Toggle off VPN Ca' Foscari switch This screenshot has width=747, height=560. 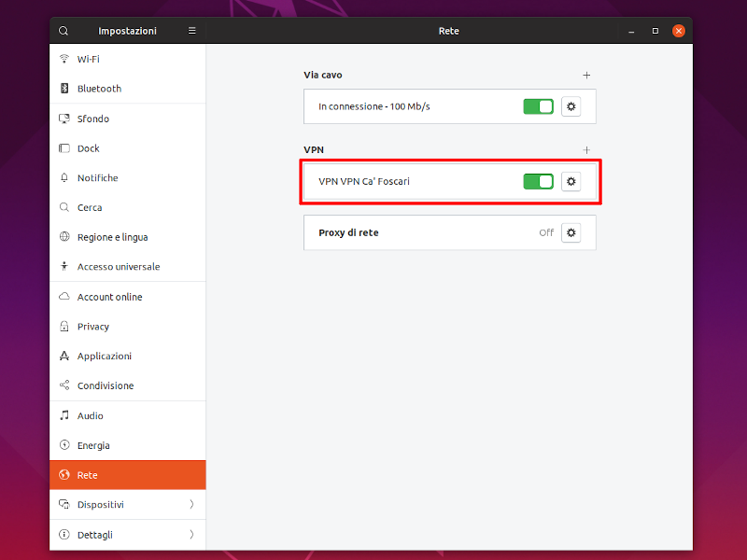[539, 181]
